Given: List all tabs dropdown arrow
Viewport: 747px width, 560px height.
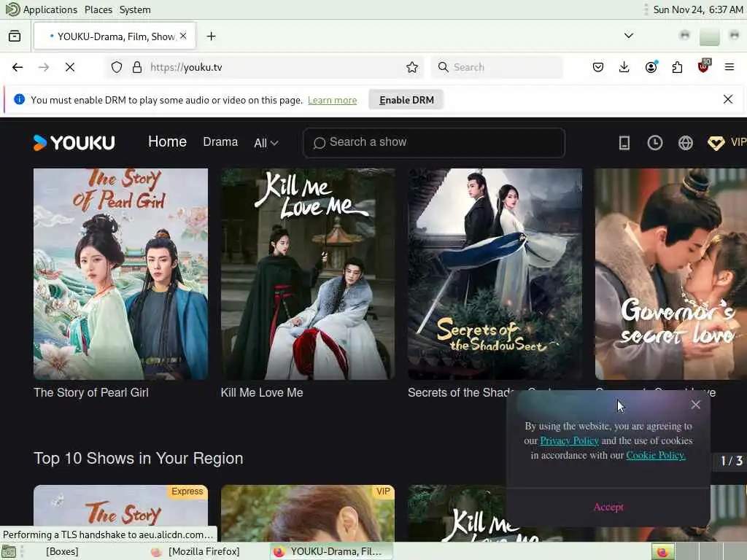Looking at the screenshot, I should click(629, 36).
